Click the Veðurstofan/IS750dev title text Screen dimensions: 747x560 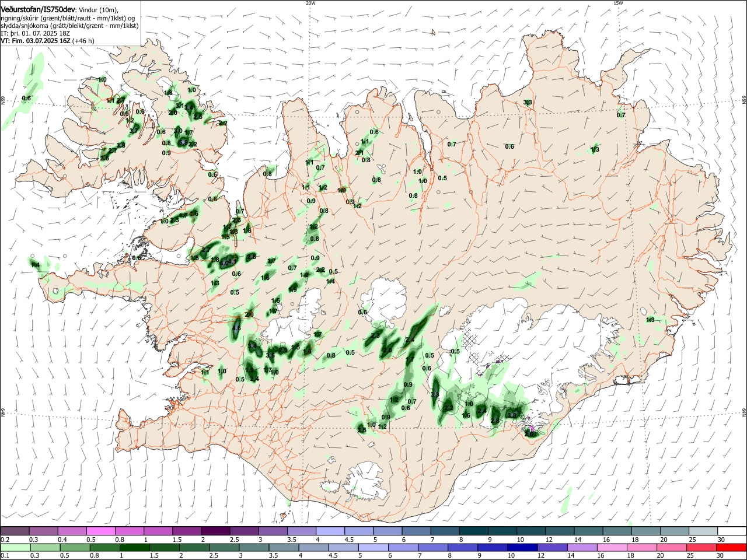tap(38, 9)
